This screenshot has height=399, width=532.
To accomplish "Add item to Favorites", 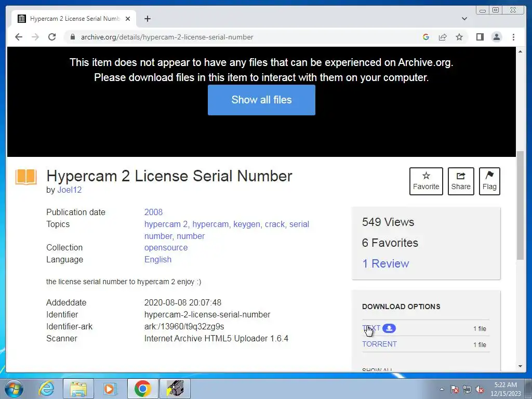I will coord(426,181).
